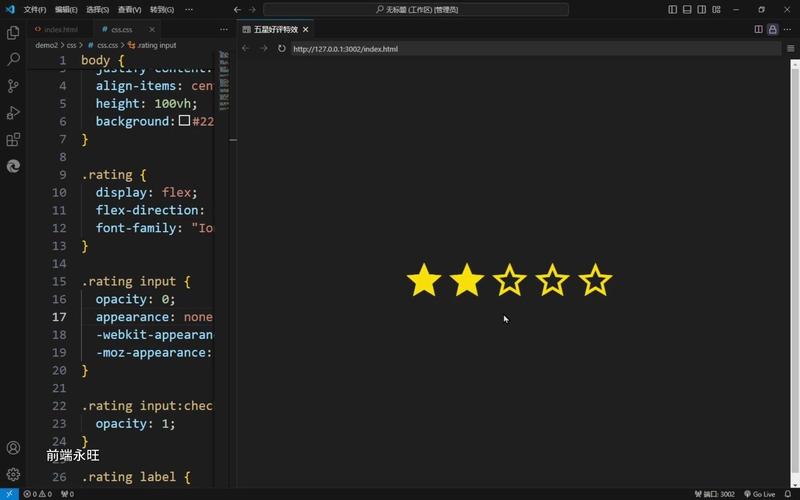Select the first star rating
The height and width of the screenshot is (500, 800).
(x=424, y=281)
